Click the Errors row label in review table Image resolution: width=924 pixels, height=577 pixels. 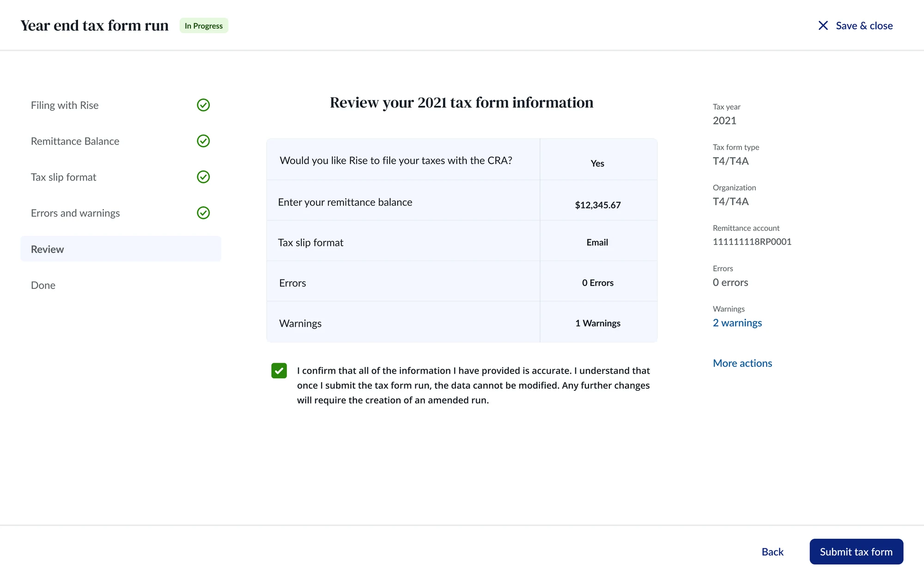292,283
